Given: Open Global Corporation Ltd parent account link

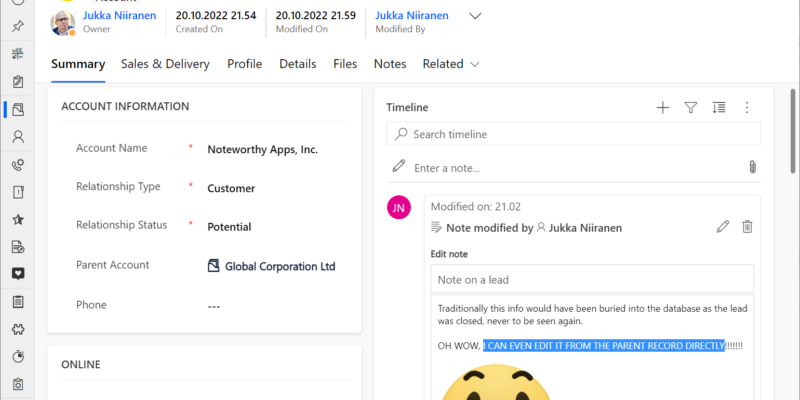Looking at the screenshot, I should (279, 266).
